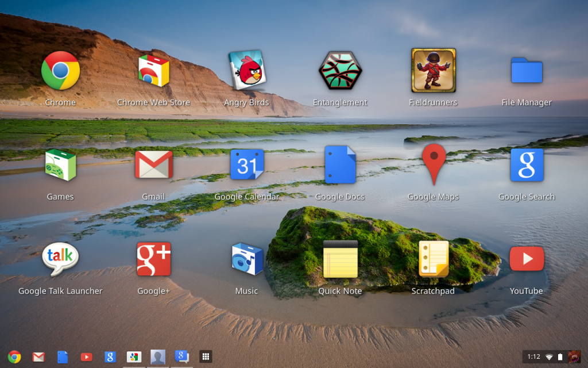Screen dimensions: 588x368
Task: Open the File Manager
Action: 527,70
